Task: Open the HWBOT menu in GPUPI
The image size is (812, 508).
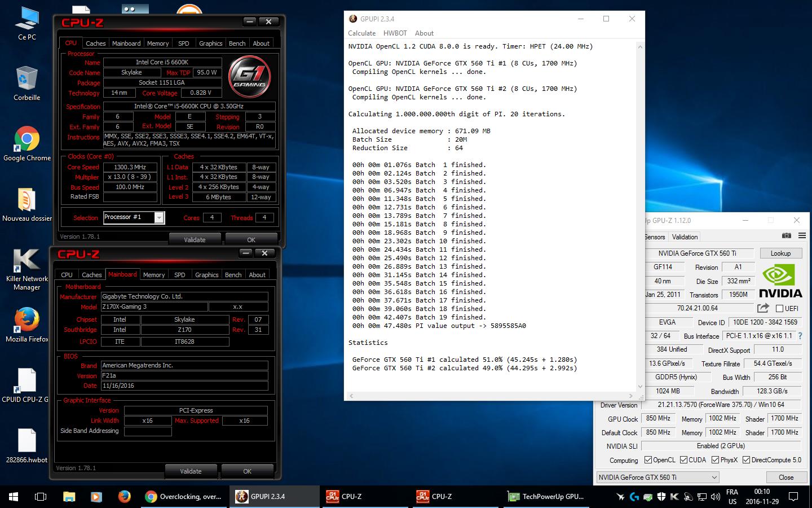Action: (x=395, y=33)
